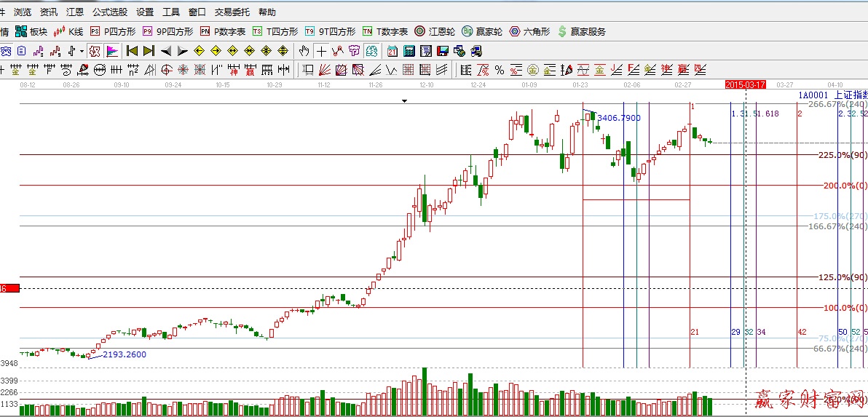The width and height of the screenshot is (868, 417).
Task: Open the 江恩轮 (Gann wheel) tool
Action: (x=435, y=31)
